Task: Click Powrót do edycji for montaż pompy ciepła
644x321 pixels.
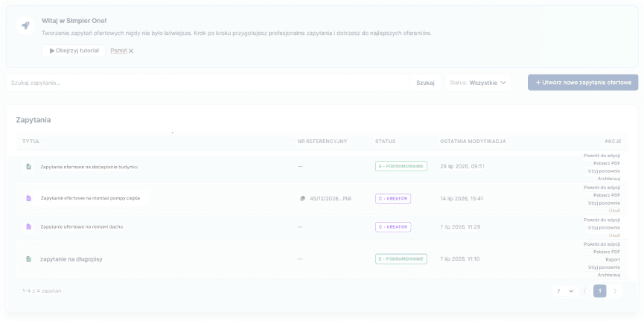Action: [x=602, y=188]
